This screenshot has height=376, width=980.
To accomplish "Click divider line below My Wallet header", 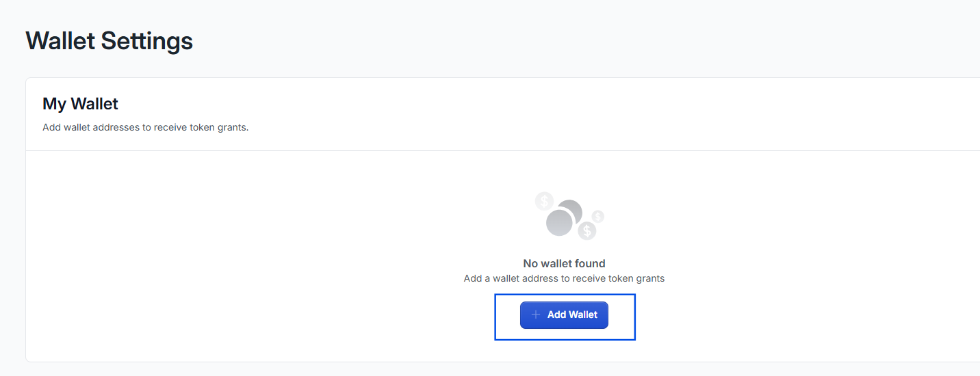I will click(503, 150).
